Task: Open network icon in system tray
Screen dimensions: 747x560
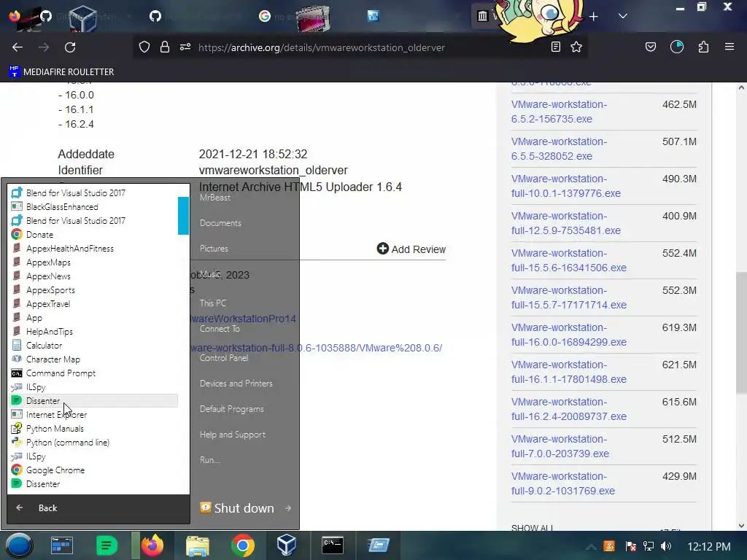Action: coord(649,547)
